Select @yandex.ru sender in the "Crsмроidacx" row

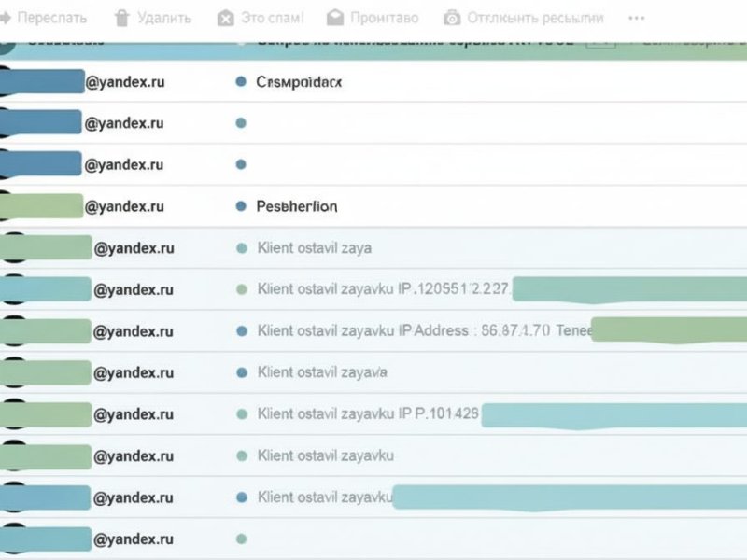[125, 82]
